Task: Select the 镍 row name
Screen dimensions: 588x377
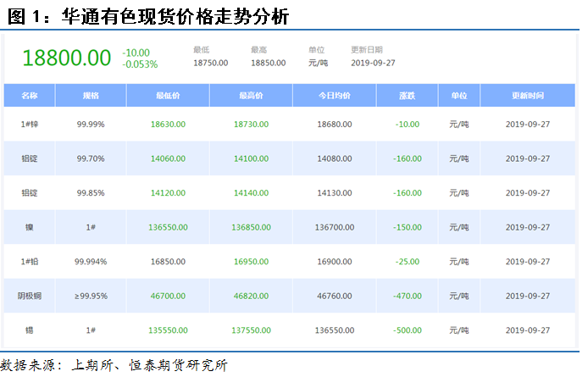Action: 30,227
